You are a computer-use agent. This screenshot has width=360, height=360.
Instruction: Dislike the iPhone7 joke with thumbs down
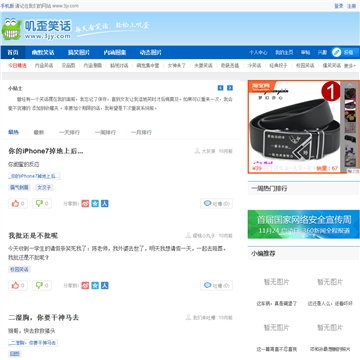pyautogui.click(x=42, y=203)
